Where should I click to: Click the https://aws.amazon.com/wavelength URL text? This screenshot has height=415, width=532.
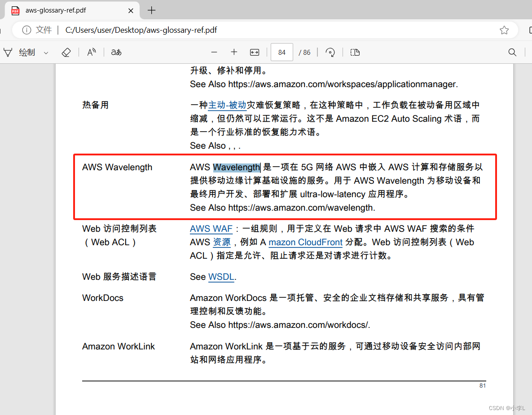coord(302,207)
